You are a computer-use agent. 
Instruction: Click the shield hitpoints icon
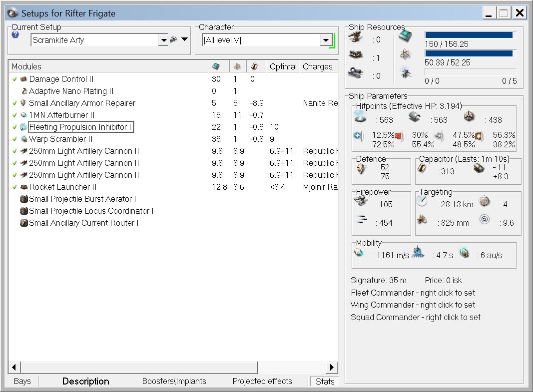(x=361, y=117)
